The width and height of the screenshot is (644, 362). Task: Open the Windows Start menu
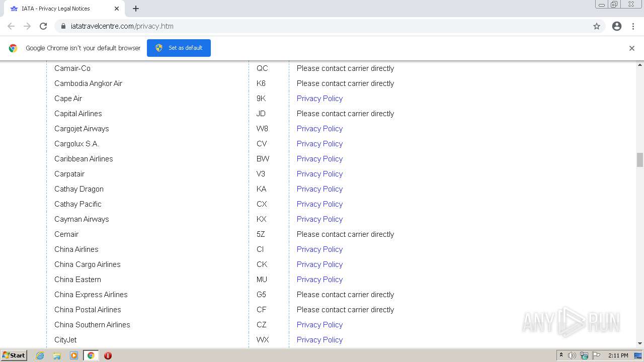tap(14, 355)
